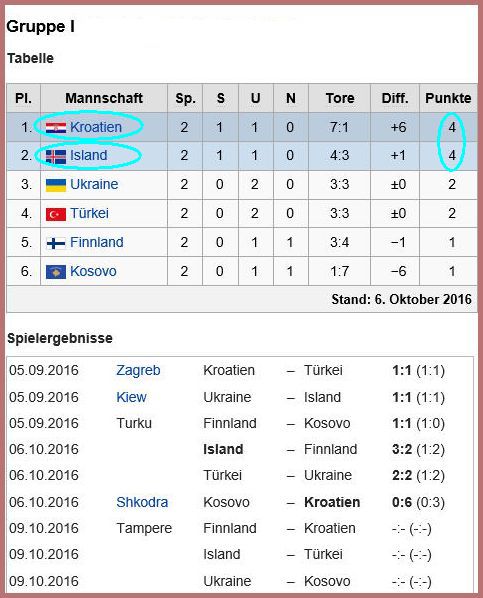This screenshot has height=598, width=483.
Task: Open the Türkei team link in table
Action: pyautogui.click(x=89, y=213)
